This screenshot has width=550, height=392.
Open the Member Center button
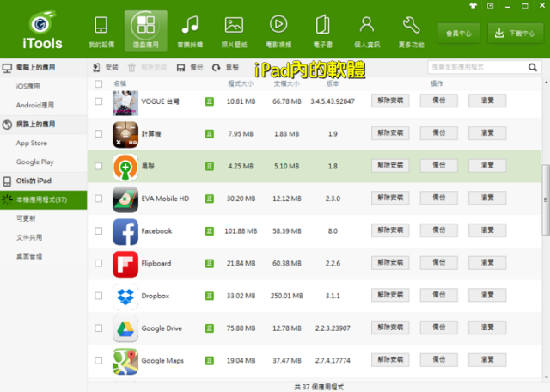click(x=458, y=34)
